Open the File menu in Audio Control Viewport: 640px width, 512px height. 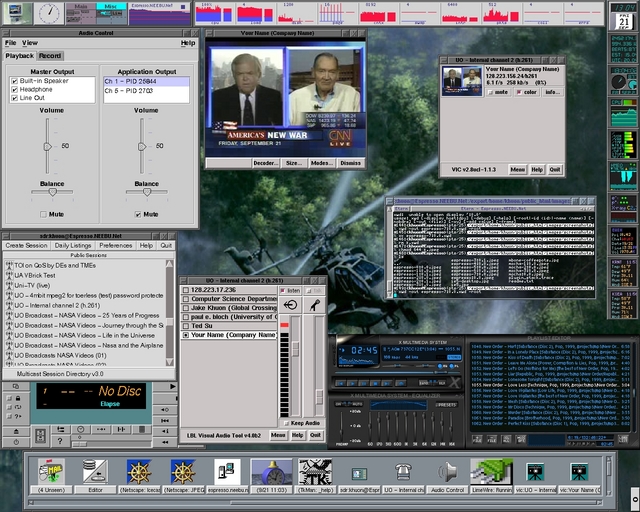point(10,42)
